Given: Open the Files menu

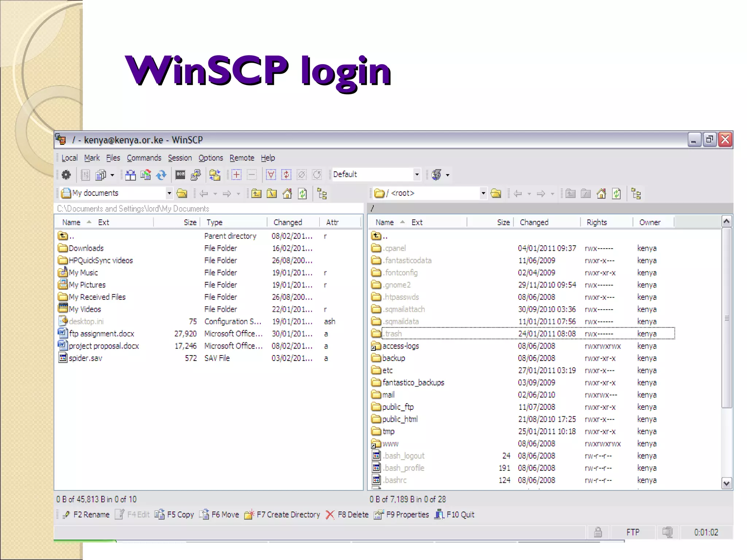Looking at the screenshot, I should point(113,158).
